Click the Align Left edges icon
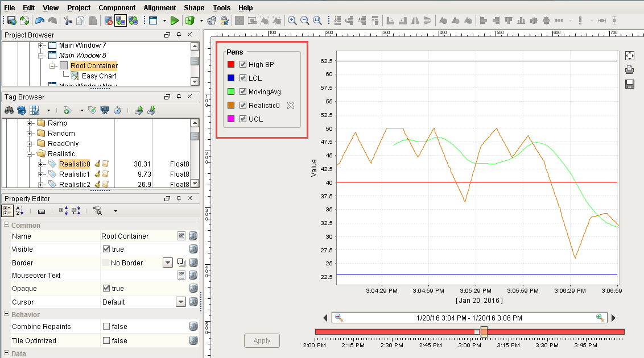The image size is (644, 358). [x=484, y=20]
